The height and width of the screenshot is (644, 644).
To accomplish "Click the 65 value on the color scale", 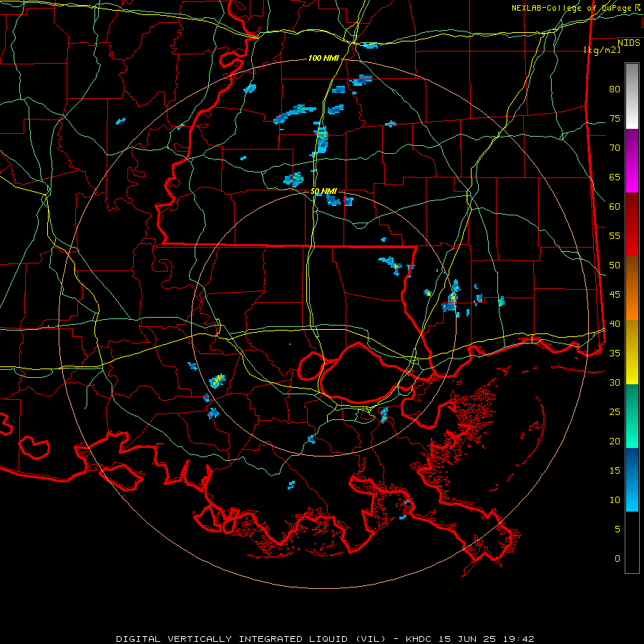I will pos(615,177).
